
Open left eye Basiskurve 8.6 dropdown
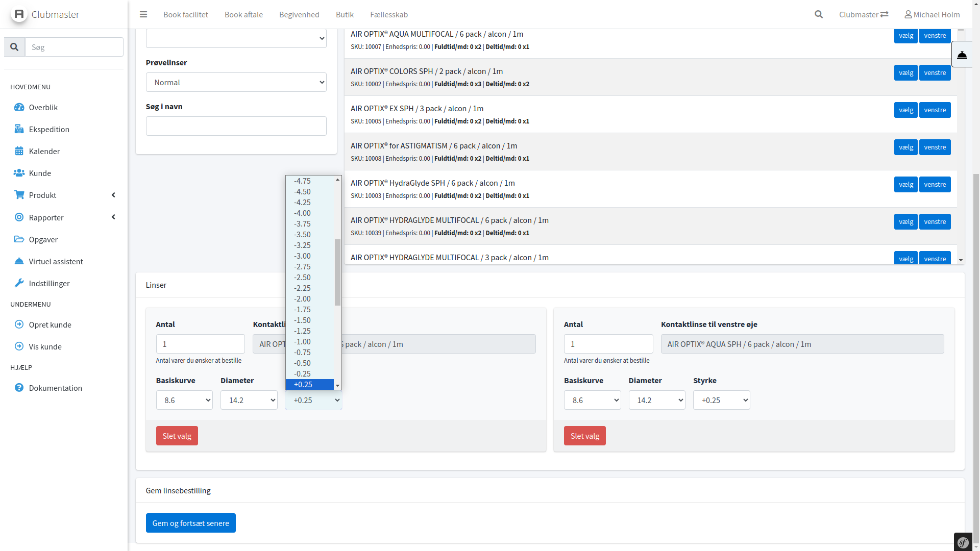[592, 400]
